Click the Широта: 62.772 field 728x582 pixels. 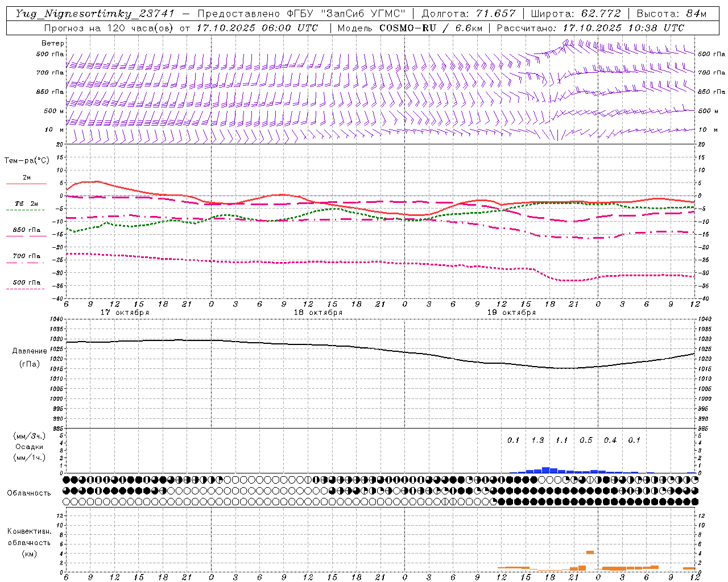(576, 14)
